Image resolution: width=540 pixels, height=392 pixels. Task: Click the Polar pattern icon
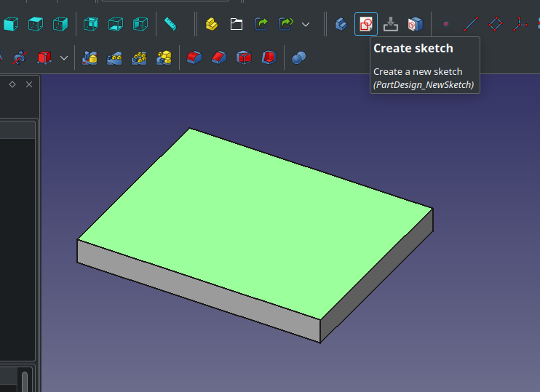140,57
